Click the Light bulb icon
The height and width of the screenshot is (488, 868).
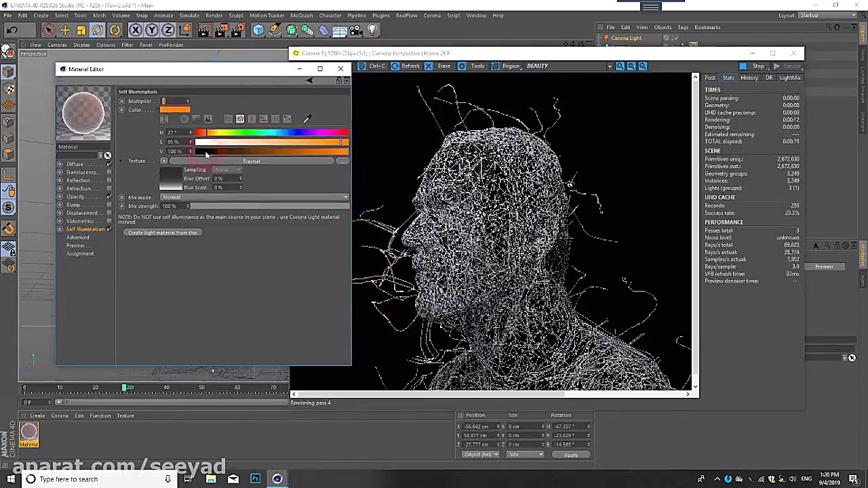click(x=372, y=30)
